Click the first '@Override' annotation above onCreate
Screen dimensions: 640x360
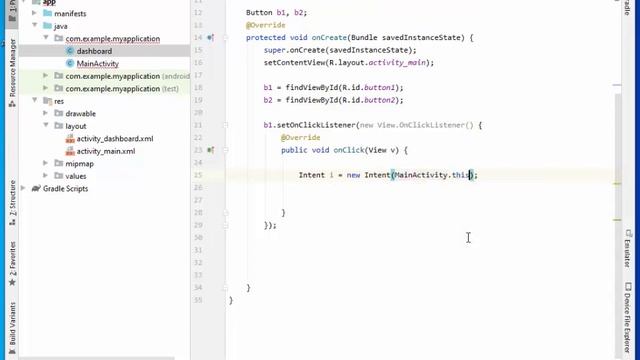(265, 25)
